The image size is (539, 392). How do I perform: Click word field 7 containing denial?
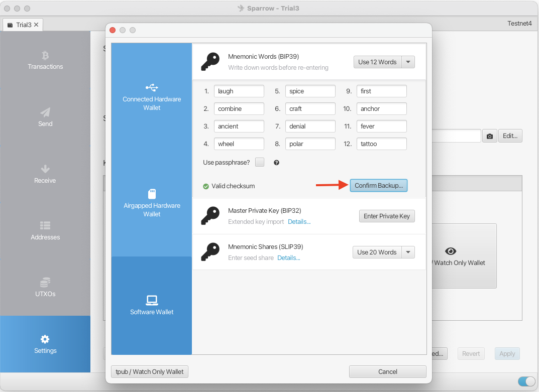point(310,126)
